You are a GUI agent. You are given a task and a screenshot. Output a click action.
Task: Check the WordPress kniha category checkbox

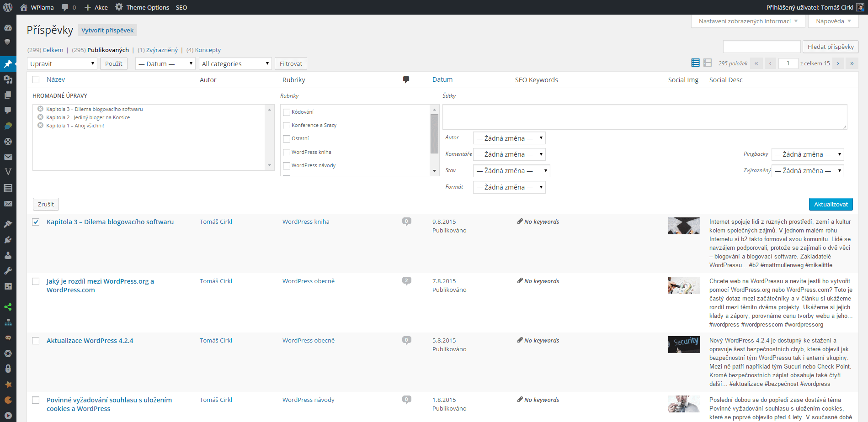click(287, 153)
